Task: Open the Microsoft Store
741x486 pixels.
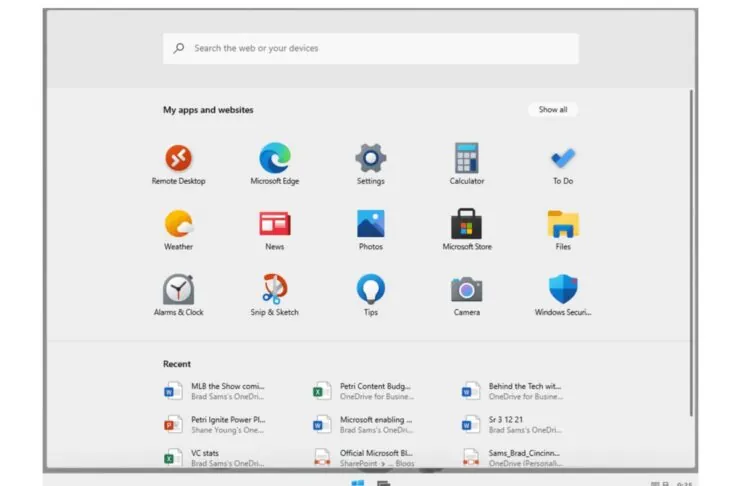Action: [x=467, y=230]
